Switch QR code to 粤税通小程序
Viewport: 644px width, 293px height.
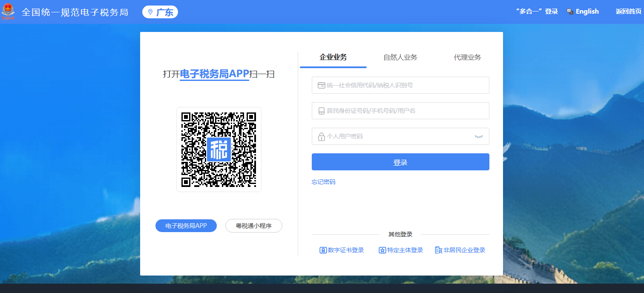click(x=253, y=226)
